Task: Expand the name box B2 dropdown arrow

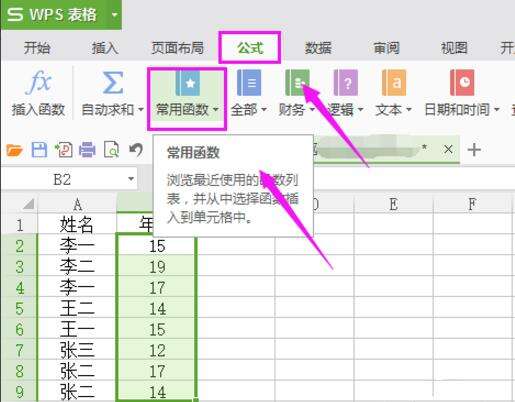Action: [131, 179]
